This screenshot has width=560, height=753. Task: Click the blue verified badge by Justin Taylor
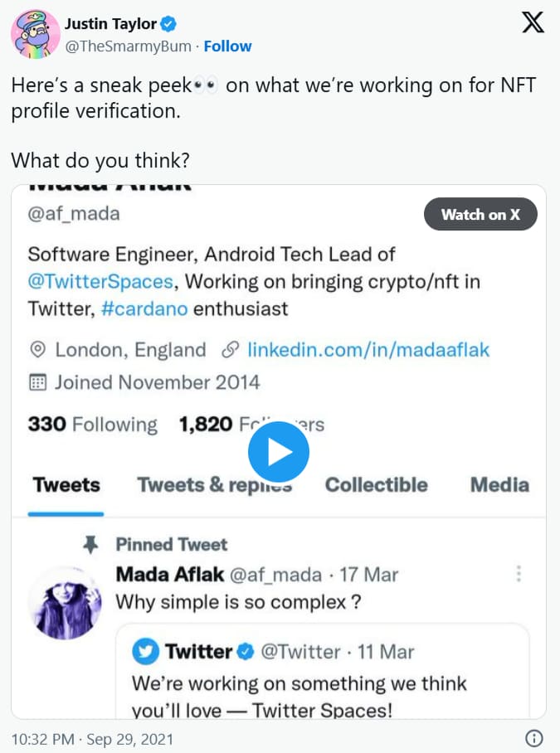(x=168, y=23)
